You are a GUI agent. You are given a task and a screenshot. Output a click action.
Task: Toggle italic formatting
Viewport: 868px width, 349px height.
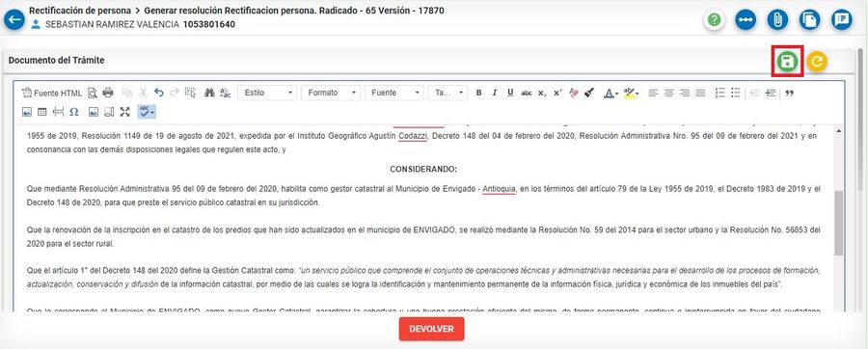(x=495, y=93)
